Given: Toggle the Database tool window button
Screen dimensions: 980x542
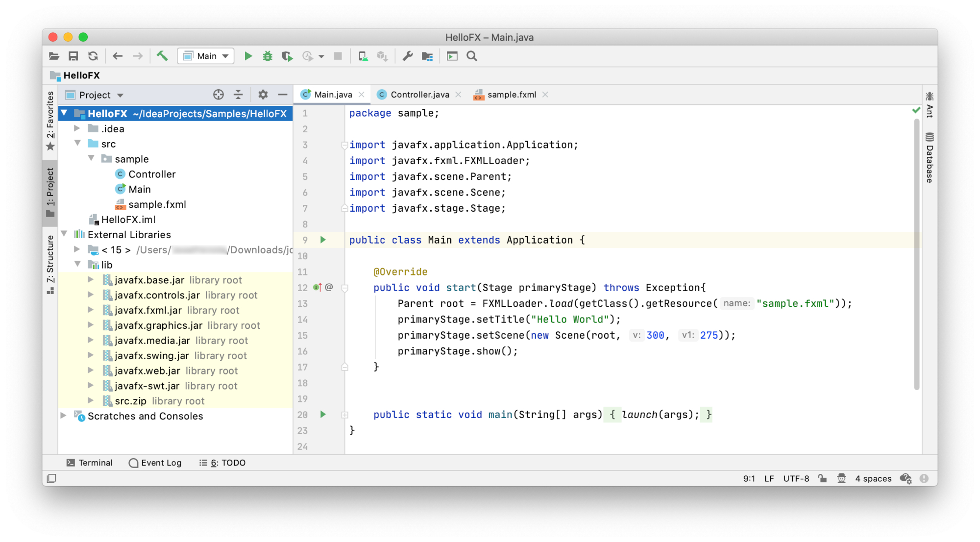Looking at the screenshot, I should point(929,162).
